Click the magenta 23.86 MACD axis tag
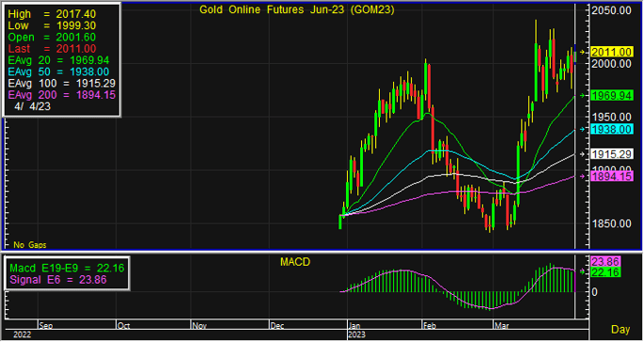This screenshot has width=644, height=342. coord(605,261)
